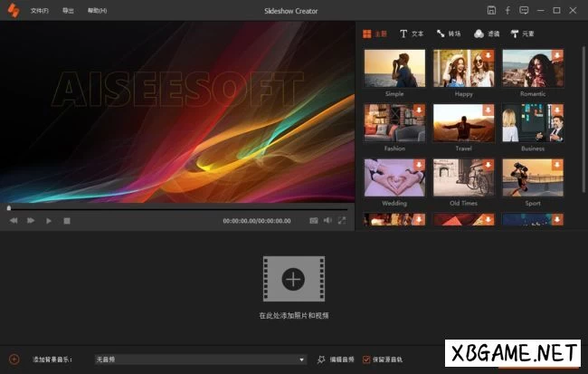Click the save icon in the title bar

(491, 10)
